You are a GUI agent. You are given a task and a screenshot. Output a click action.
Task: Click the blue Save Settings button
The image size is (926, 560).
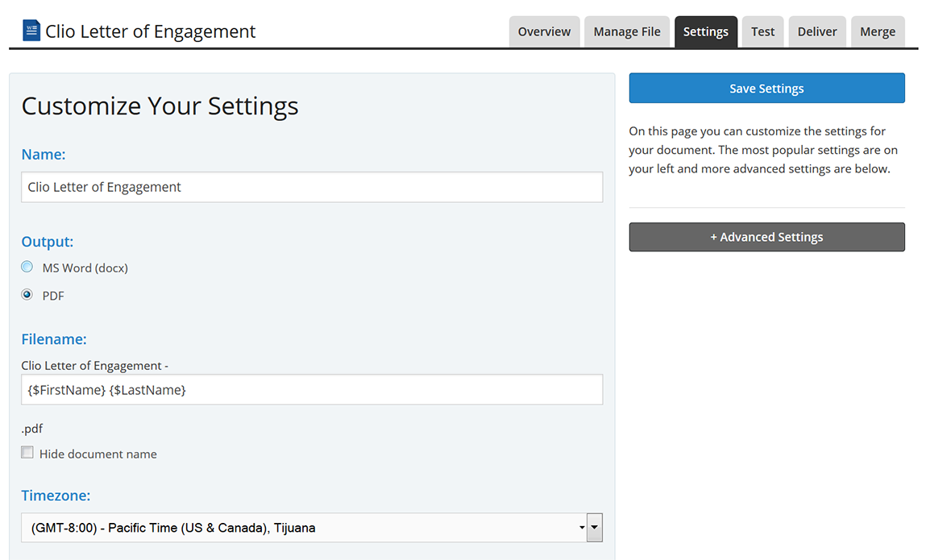pos(766,89)
